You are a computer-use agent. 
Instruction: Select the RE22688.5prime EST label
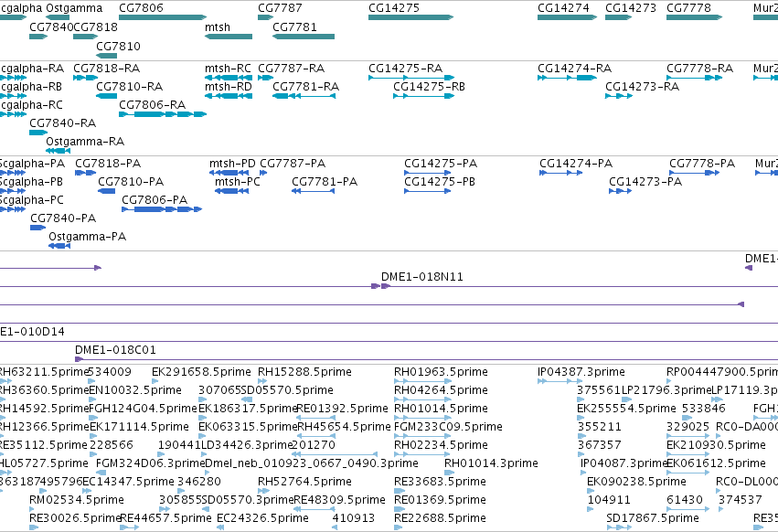click(440, 518)
